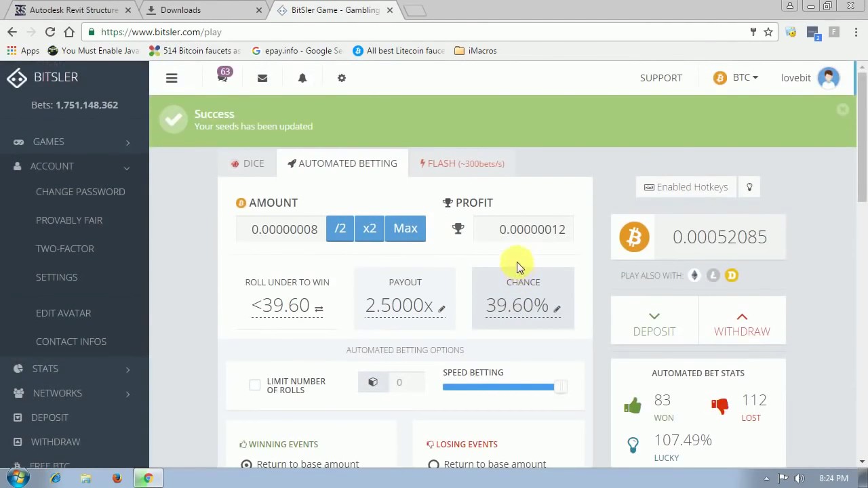This screenshot has height=488, width=868.
Task: Open the messages envelope icon
Action: coord(262,78)
